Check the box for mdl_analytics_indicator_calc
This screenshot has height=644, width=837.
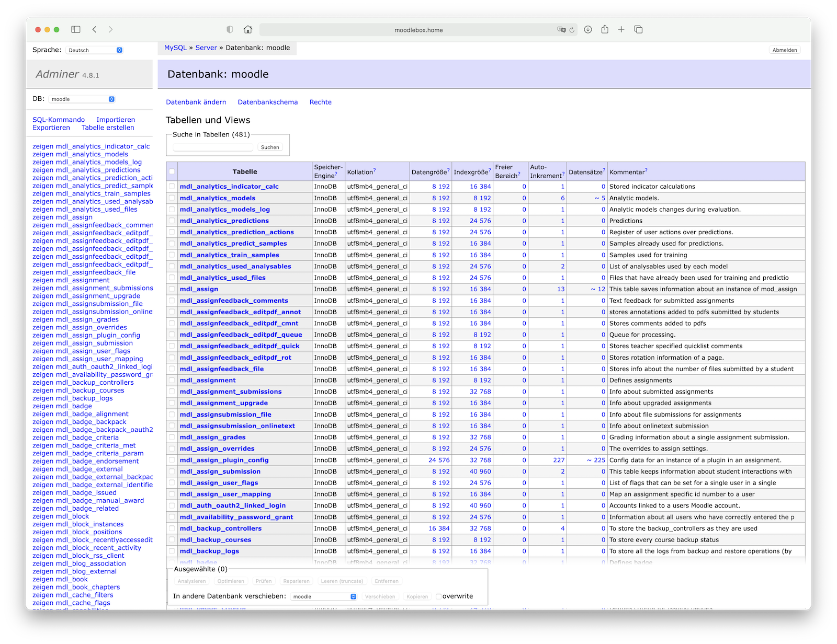[x=172, y=187]
